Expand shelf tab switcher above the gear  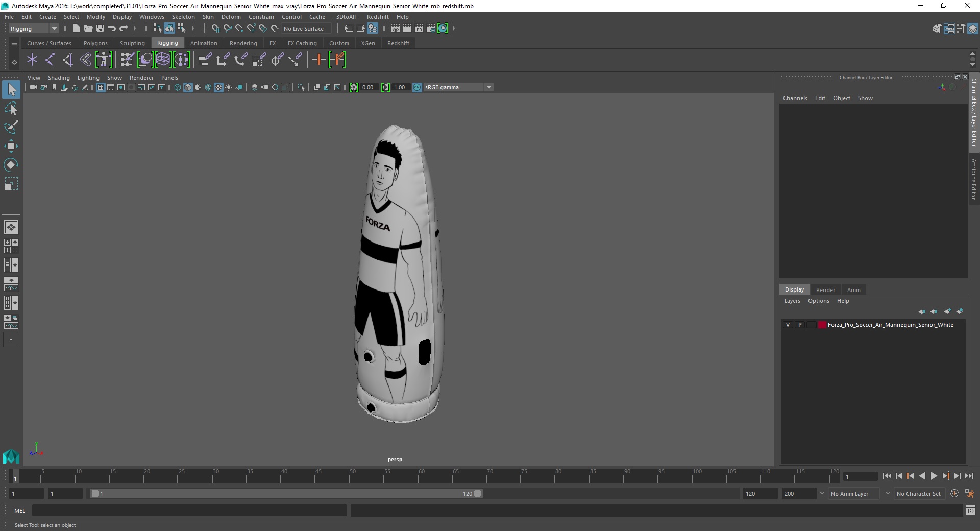[14, 44]
